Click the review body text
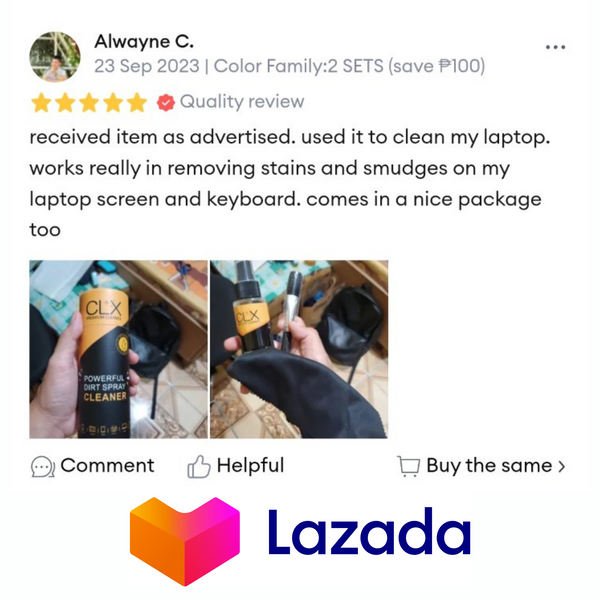 290,183
